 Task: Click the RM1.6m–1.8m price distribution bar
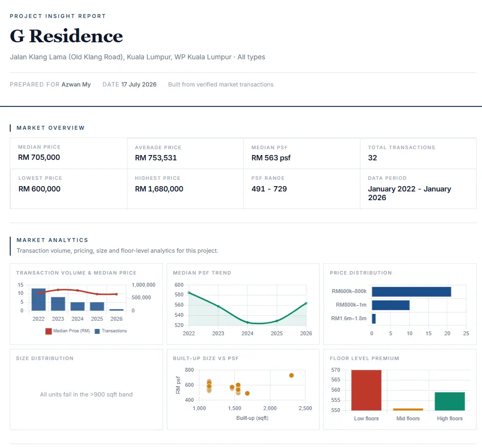tap(374, 319)
